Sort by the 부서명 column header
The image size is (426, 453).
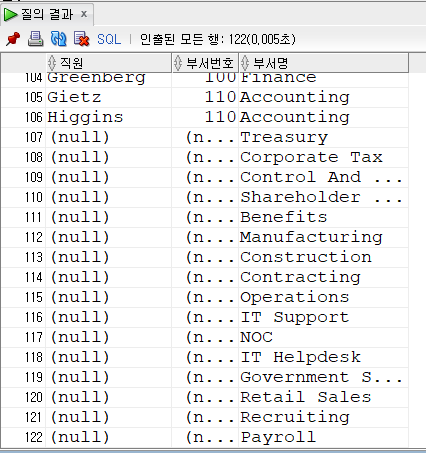point(324,63)
